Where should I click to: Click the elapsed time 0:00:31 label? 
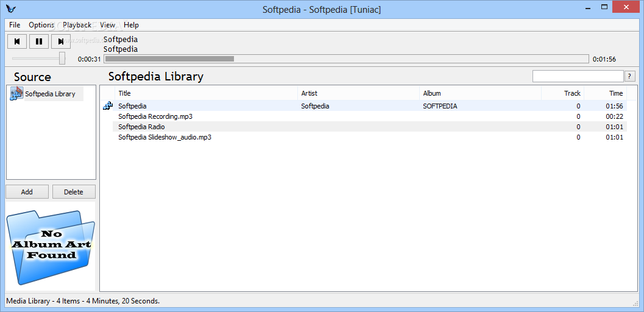point(89,59)
